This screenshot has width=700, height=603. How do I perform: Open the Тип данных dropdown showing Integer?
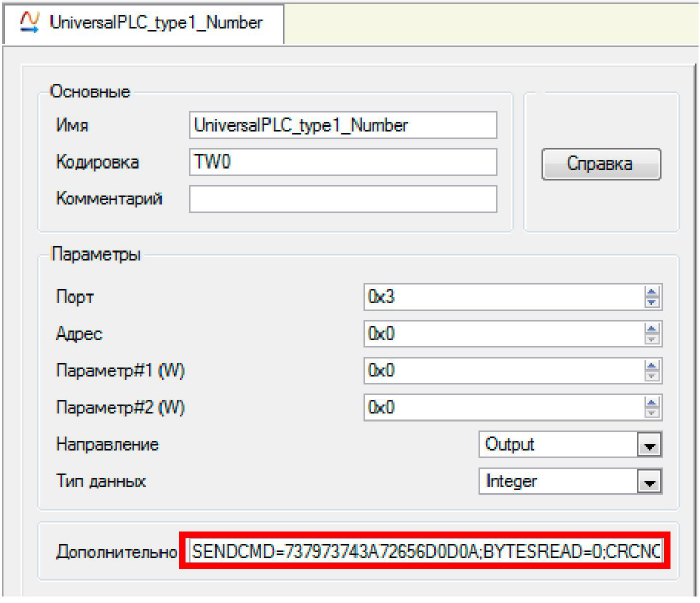point(650,482)
